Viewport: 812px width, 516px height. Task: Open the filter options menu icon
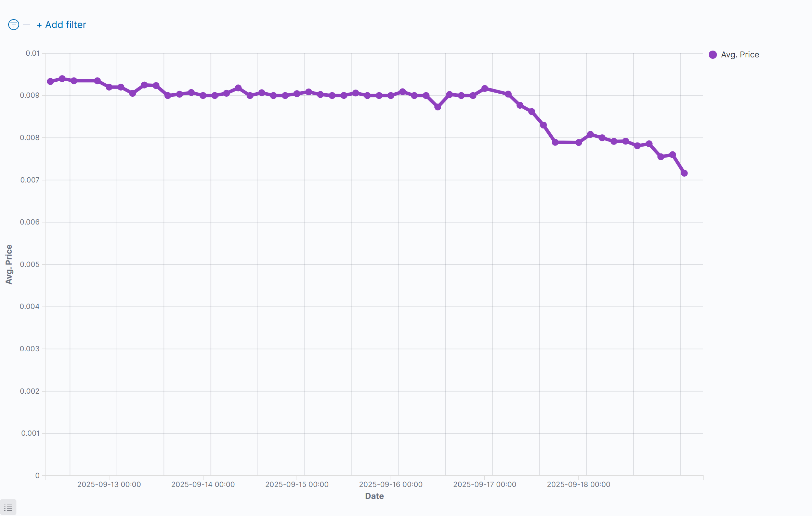pos(14,25)
